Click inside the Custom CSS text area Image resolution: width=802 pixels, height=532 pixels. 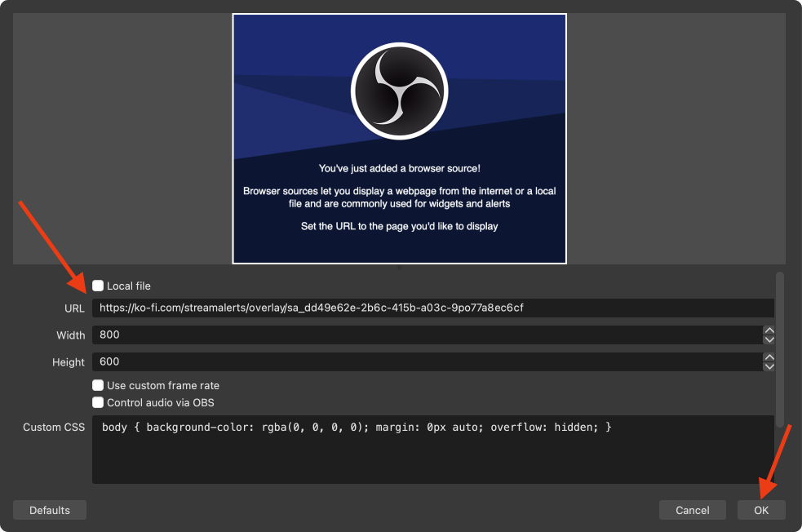tap(432, 450)
